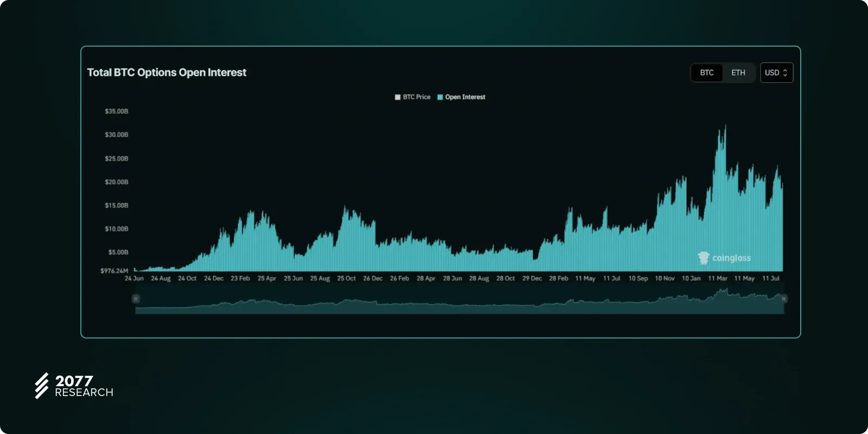868x434 pixels.
Task: Click the 2077 Research slash logo icon
Action: pos(42,386)
